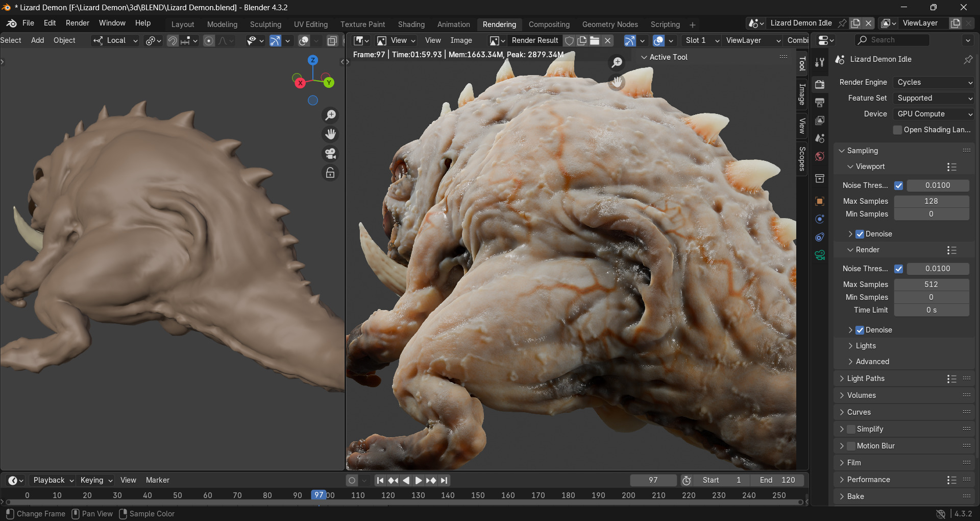Viewport: 980px width, 521px height.
Task: Open the Local transform orientation dropdown
Action: click(115, 40)
